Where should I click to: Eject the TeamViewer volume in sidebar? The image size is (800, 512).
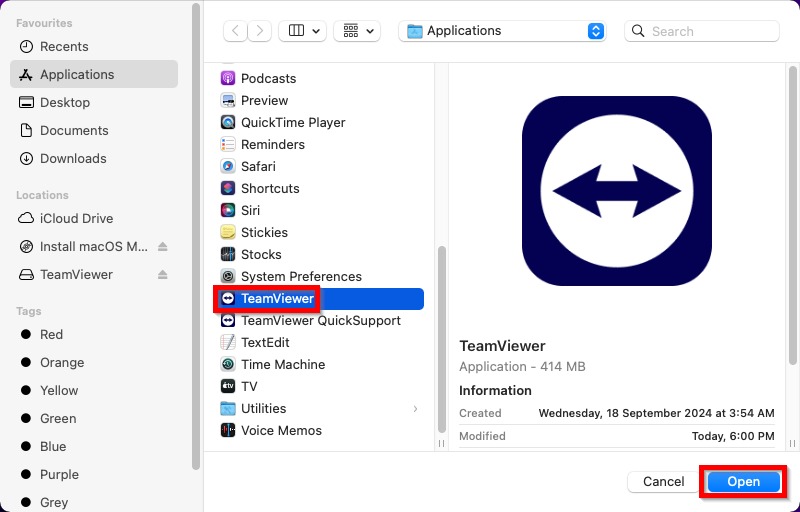click(x=163, y=275)
